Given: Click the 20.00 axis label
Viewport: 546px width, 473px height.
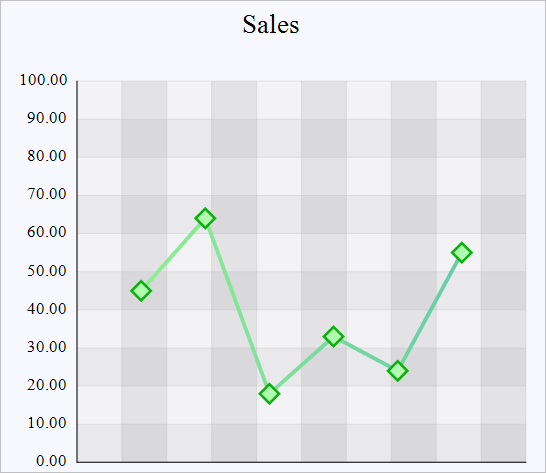Looking at the screenshot, I should click(x=47, y=385).
